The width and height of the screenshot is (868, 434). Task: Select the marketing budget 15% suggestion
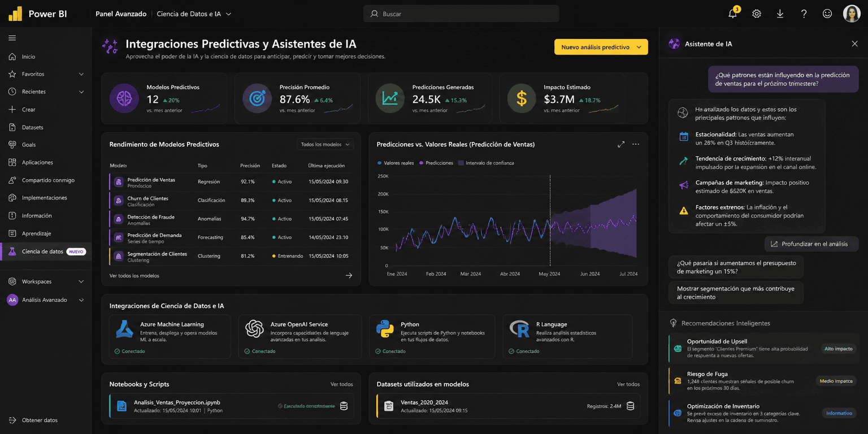coord(736,267)
